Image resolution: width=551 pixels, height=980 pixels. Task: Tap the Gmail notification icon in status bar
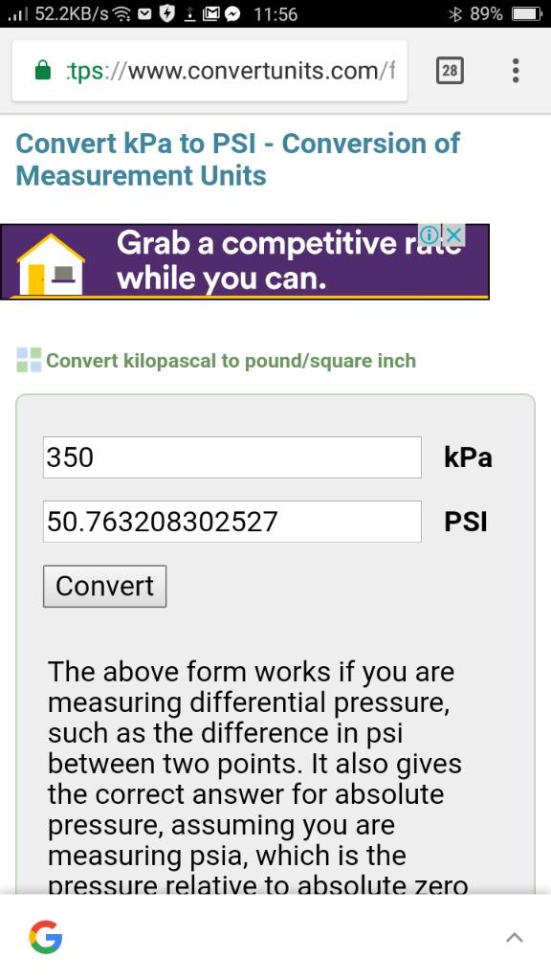(210, 13)
